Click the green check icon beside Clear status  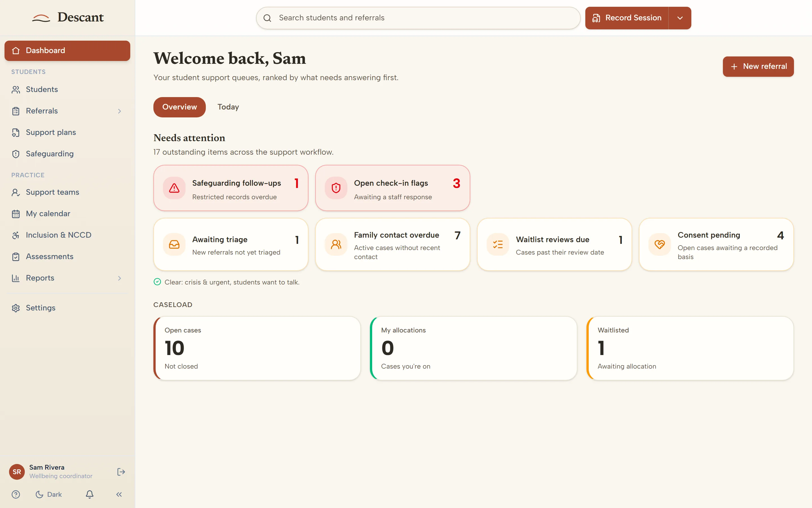[157, 282]
